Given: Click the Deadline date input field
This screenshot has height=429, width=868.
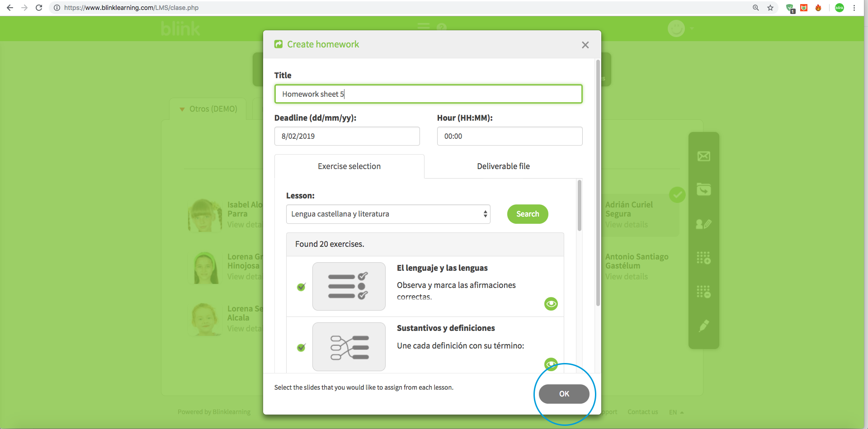Looking at the screenshot, I should click(347, 136).
